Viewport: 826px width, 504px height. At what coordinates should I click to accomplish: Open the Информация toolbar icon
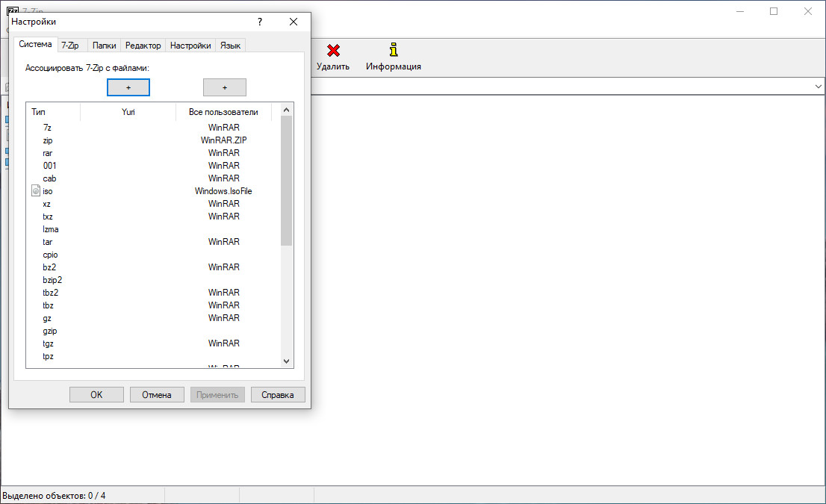click(x=394, y=50)
